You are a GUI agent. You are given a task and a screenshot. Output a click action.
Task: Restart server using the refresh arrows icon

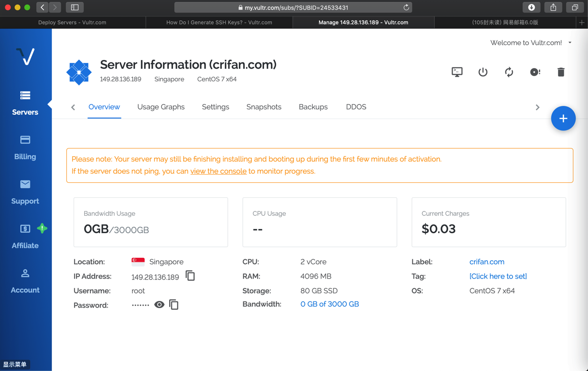(509, 72)
